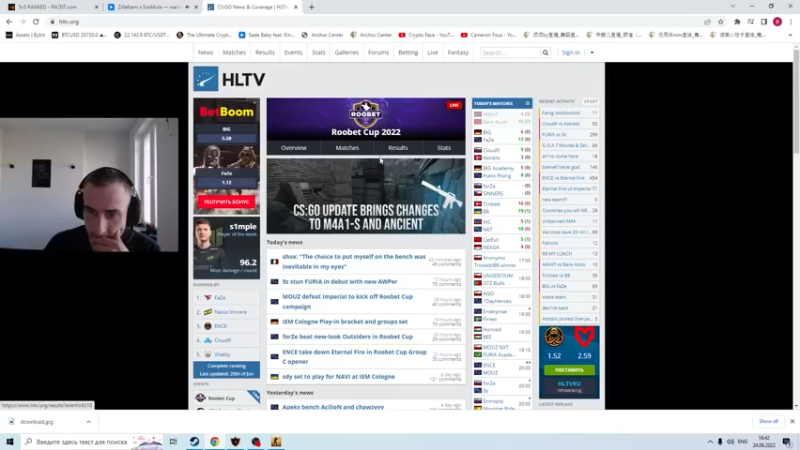
Task: Open the sdy set to play for NAVI article
Action: click(339, 377)
